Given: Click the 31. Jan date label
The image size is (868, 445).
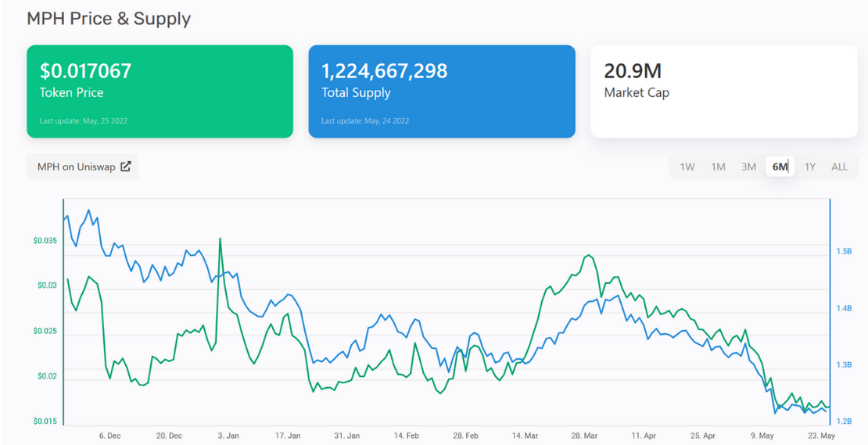Looking at the screenshot, I should [x=346, y=436].
